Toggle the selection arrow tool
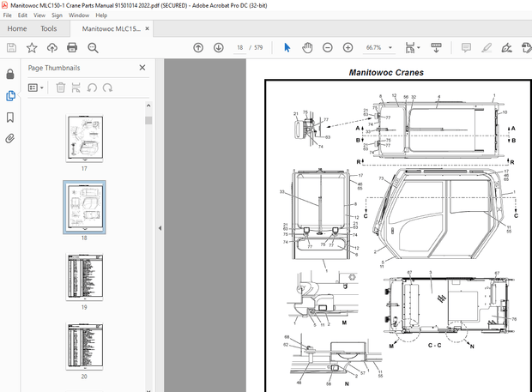This screenshot has width=532, height=392. click(287, 48)
